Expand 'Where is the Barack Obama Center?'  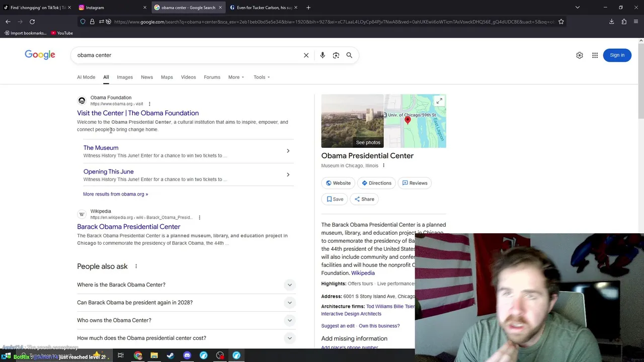(185, 285)
